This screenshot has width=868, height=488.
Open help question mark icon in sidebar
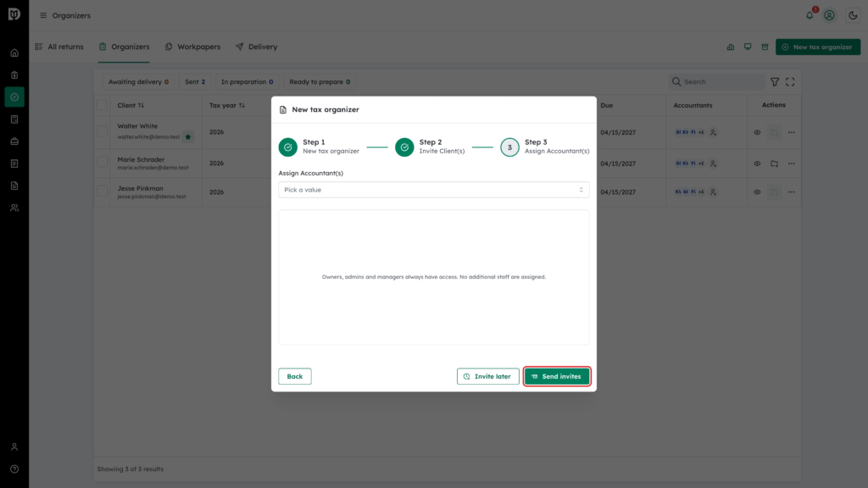tap(14, 469)
